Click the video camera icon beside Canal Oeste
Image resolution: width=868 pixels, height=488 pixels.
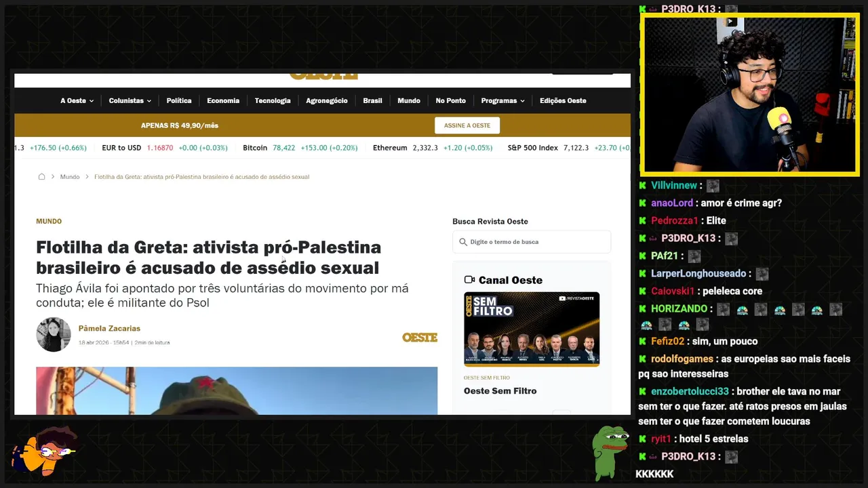tap(469, 280)
